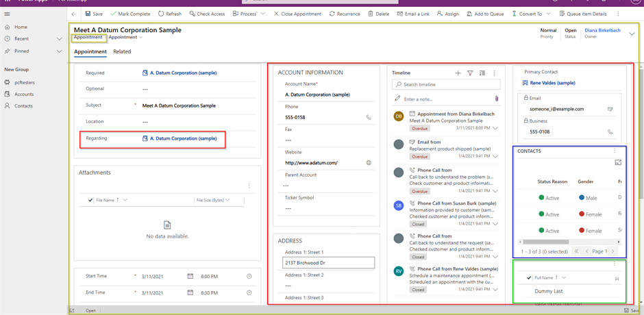The image size is (644, 315).
Task: Open Recurrence settings
Action: coord(345,14)
